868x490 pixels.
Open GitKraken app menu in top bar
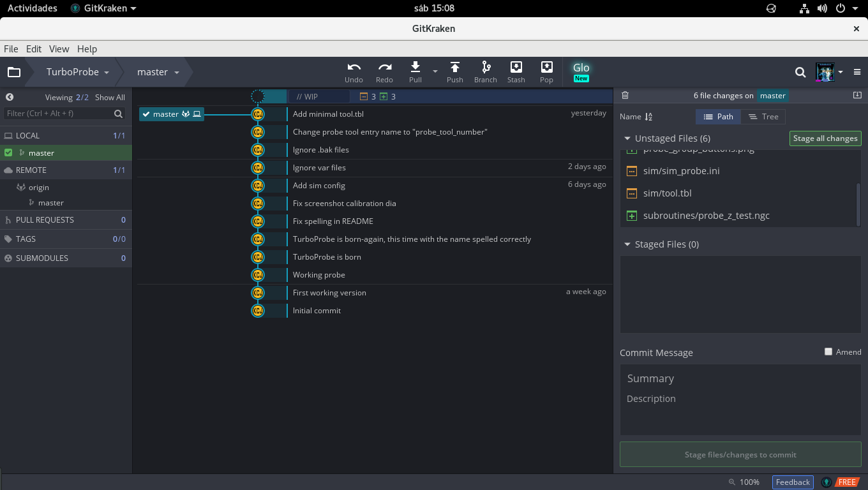[103, 8]
